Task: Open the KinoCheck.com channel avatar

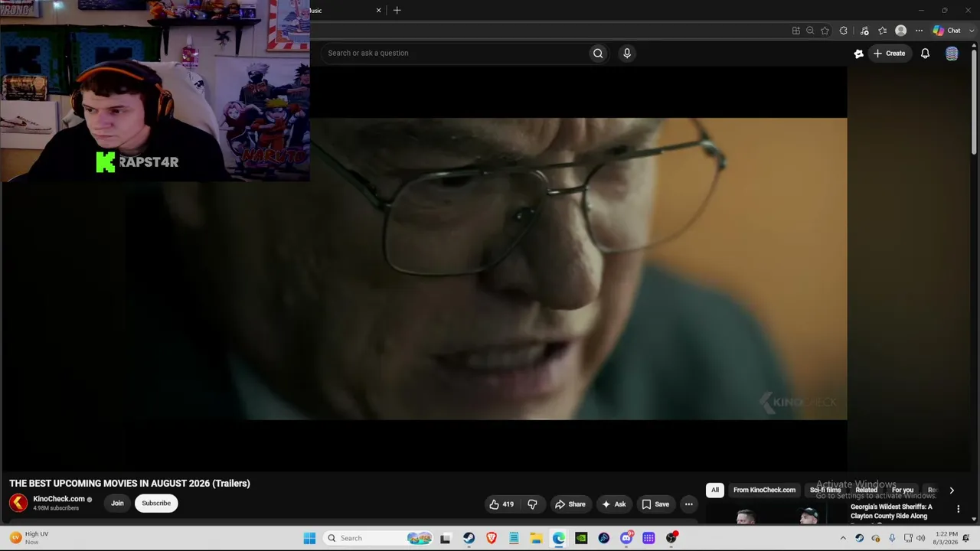Action: [x=18, y=503]
